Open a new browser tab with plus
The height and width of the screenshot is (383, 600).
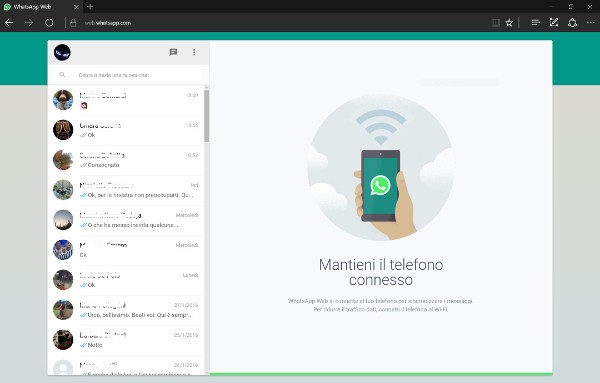90,7
